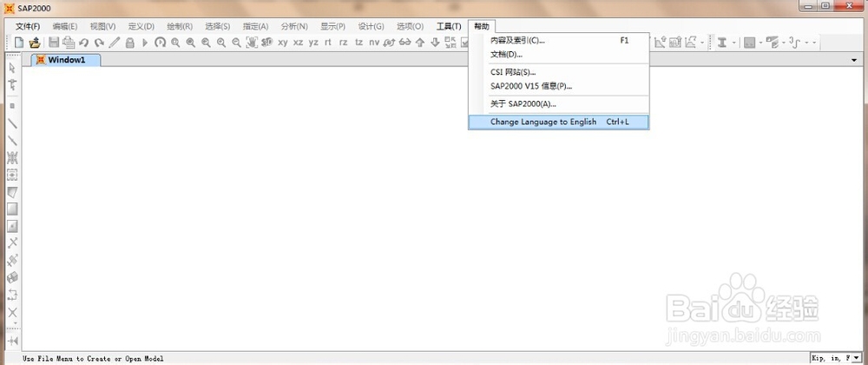
Task: Click the Move Down in list arrow
Action: (435, 42)
